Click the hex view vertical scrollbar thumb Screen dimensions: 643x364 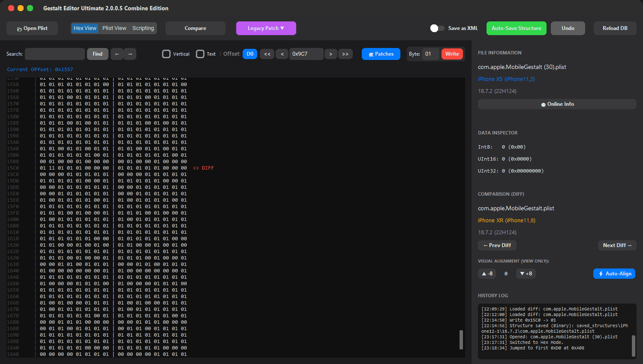pos(461,340)
